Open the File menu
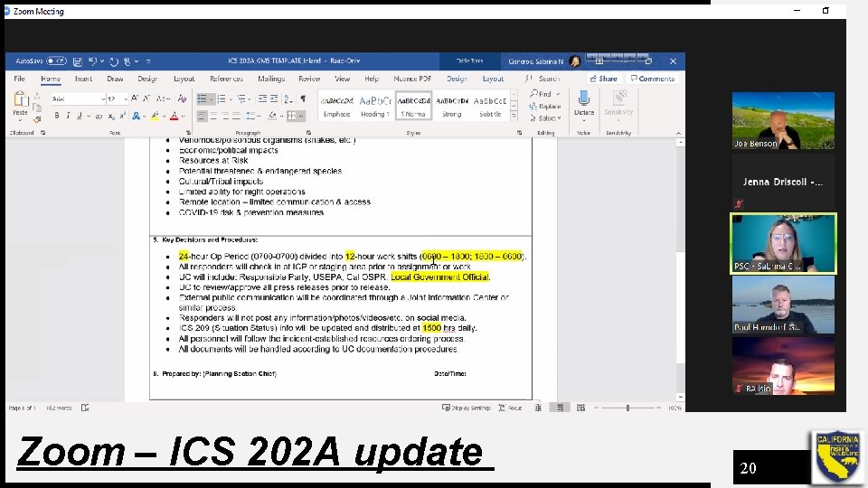Screen dimensions: 868x488 tap(19, 80)
